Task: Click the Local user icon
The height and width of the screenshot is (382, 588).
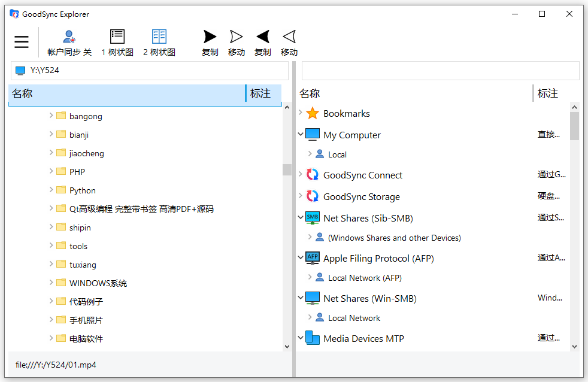Action: (x=320, y=154)
